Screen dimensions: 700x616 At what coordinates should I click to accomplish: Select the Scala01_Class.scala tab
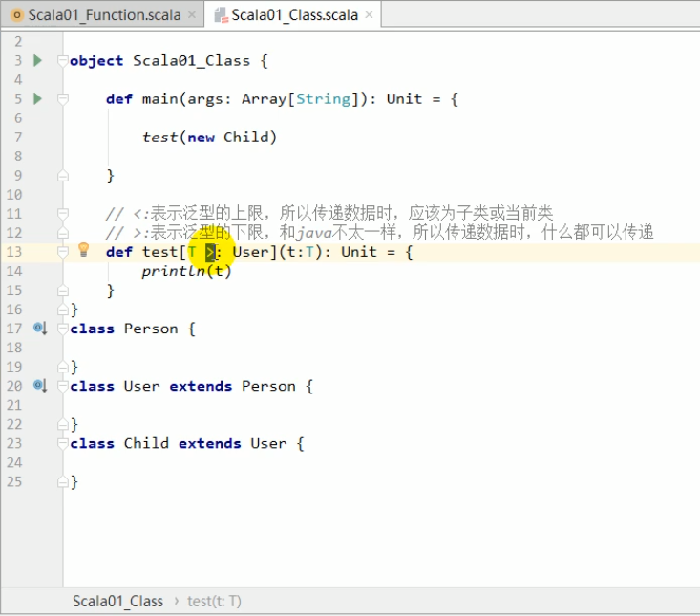293,14
